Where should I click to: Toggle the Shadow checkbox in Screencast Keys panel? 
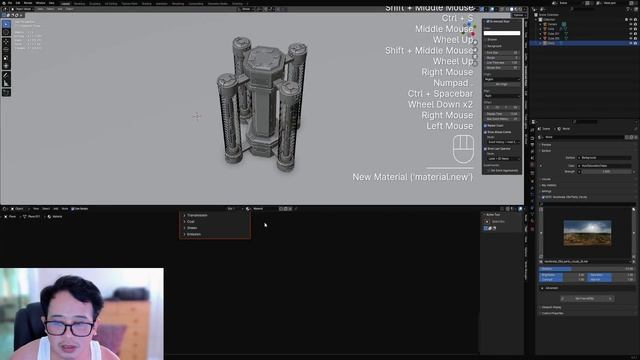click(x=486, y=40)
